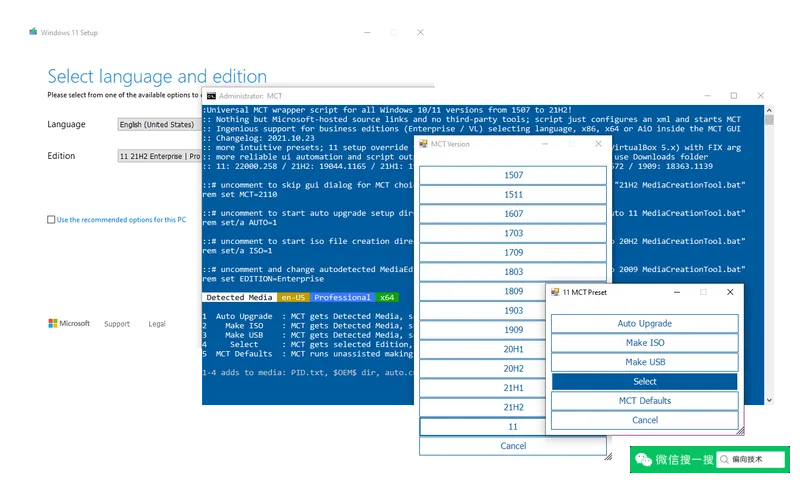Click the console vertical scrollbar thumb
800x483 pixels.
coord(769,120)
